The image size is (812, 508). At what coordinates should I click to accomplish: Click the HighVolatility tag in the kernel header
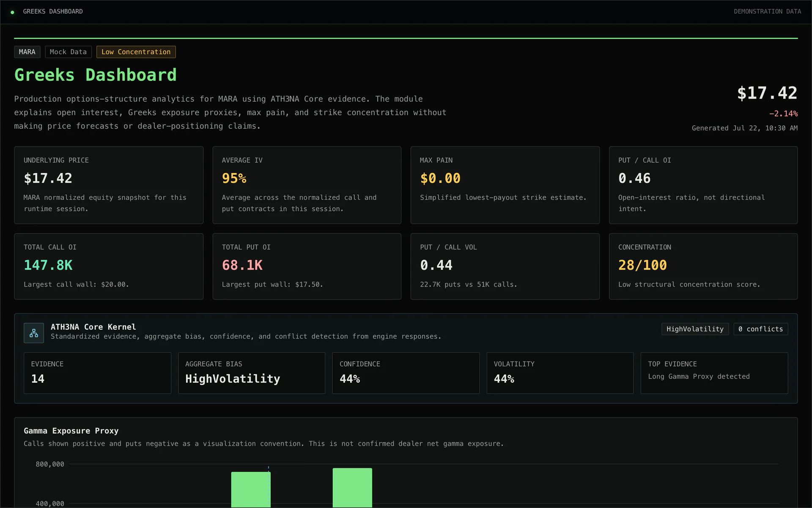point(695,329)
